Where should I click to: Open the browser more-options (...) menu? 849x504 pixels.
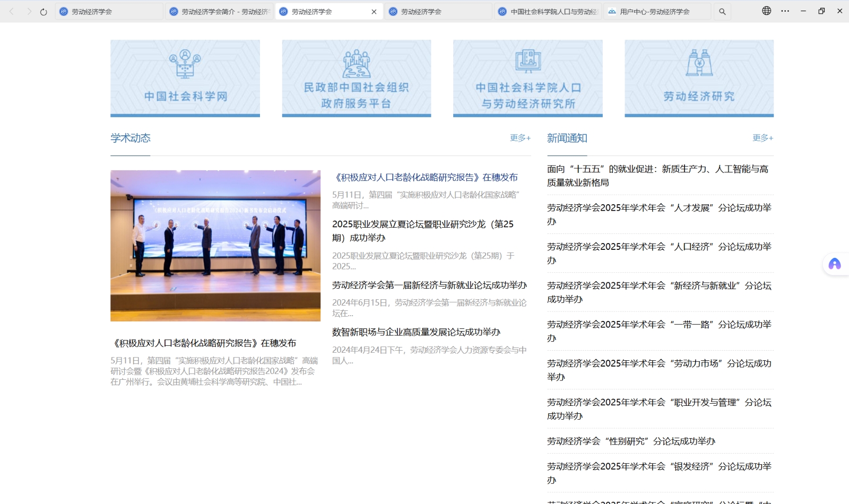[784, 11]
